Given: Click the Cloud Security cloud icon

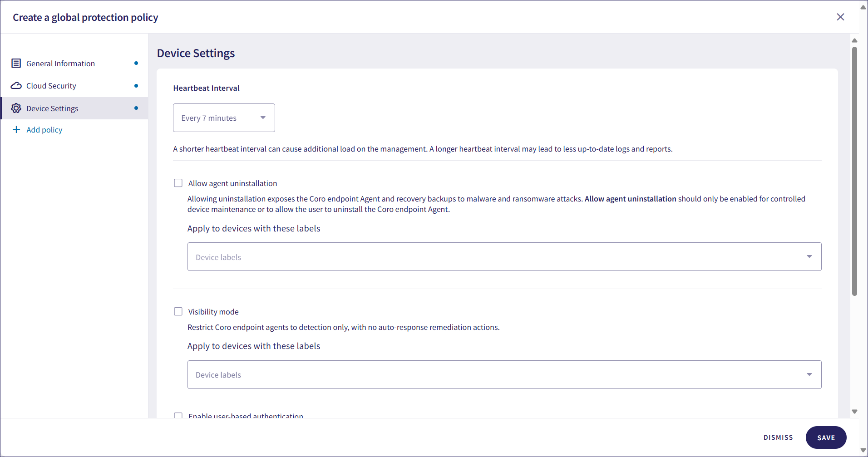Looking at the screenshot, I should [16, 86].
